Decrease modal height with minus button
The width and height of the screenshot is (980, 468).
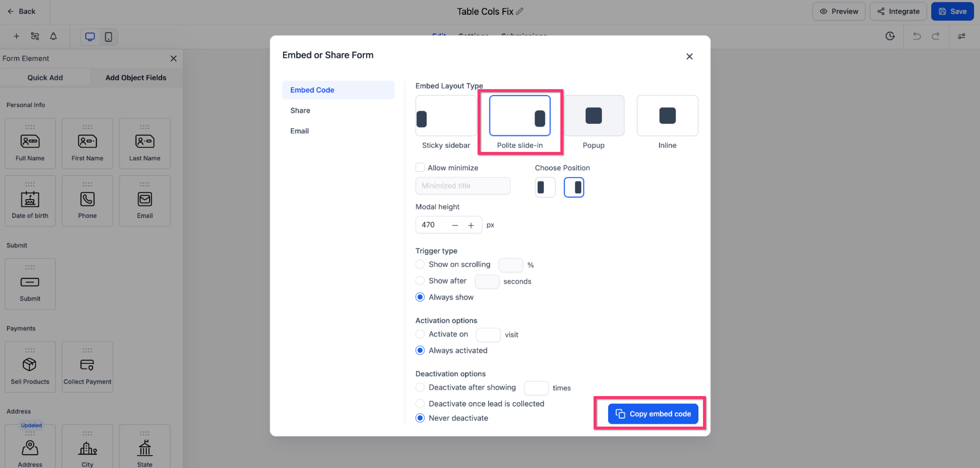tap(455, 225)
